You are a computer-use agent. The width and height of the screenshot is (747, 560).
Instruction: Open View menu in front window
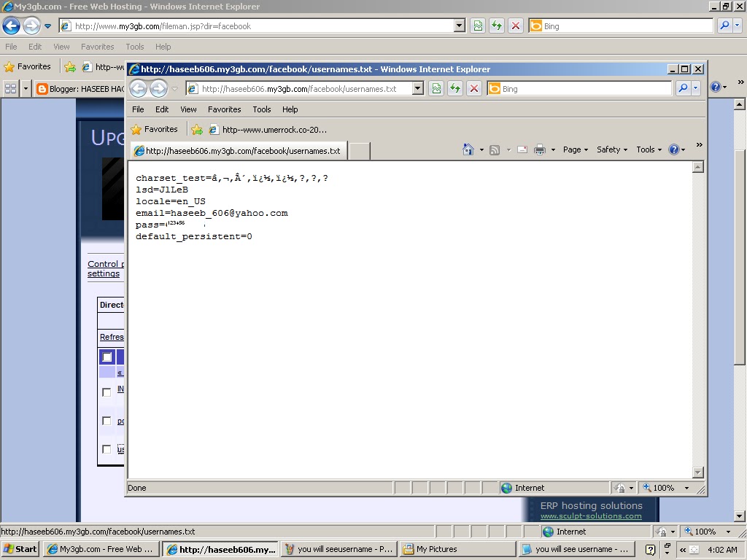click(188, 109)
